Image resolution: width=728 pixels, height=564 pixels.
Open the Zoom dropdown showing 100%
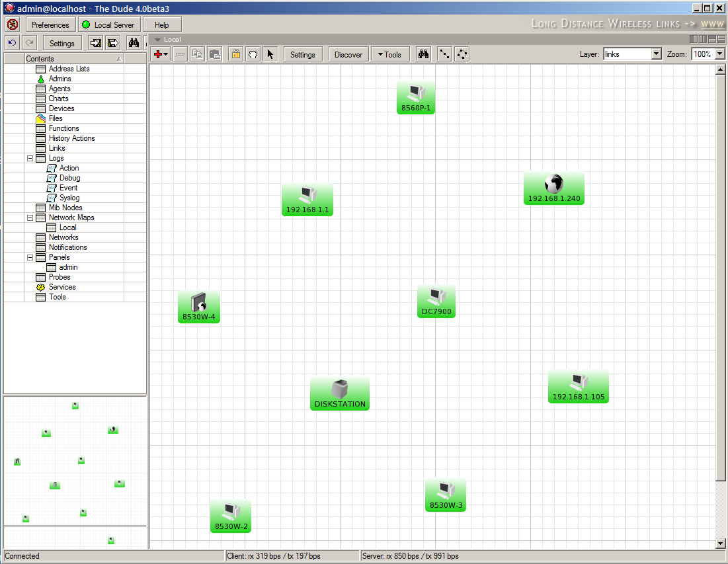coord(719,54)
